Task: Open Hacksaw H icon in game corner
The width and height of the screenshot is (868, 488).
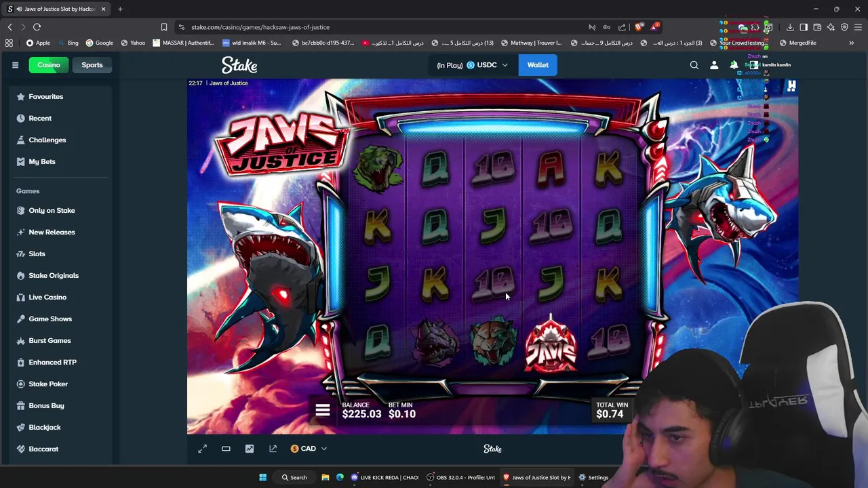Action: click(791, 86)
